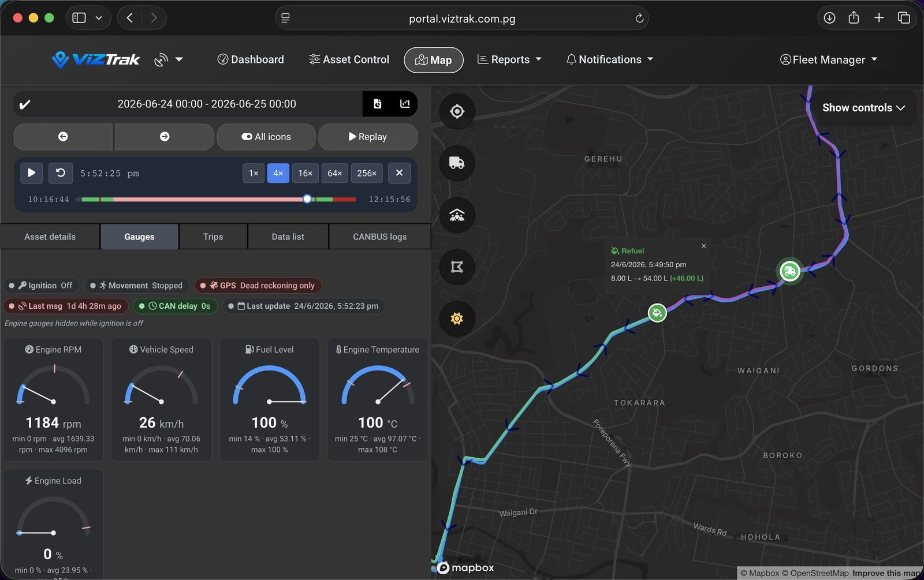Restart replay with the reset icon

click(x=60, y=173)
